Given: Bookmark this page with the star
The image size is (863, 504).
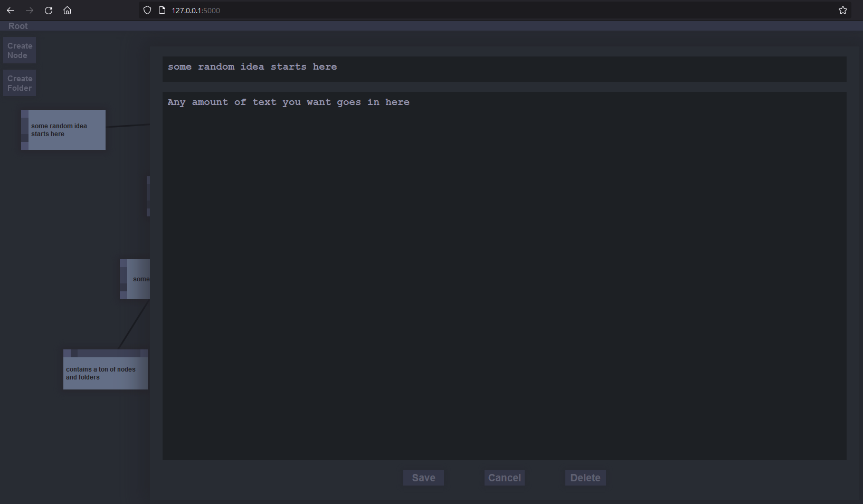Looking at the screenshot, I should pos(843,11).
